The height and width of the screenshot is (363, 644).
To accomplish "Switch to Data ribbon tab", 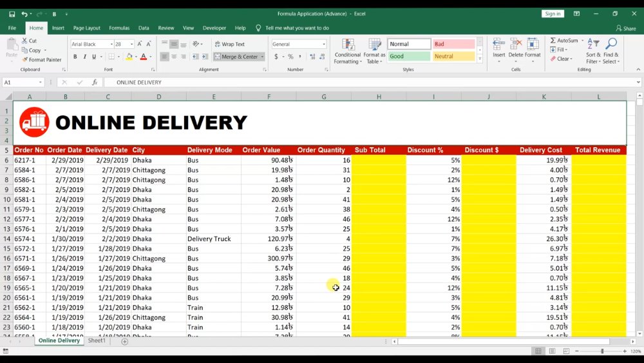I will (x=144, y=28).
